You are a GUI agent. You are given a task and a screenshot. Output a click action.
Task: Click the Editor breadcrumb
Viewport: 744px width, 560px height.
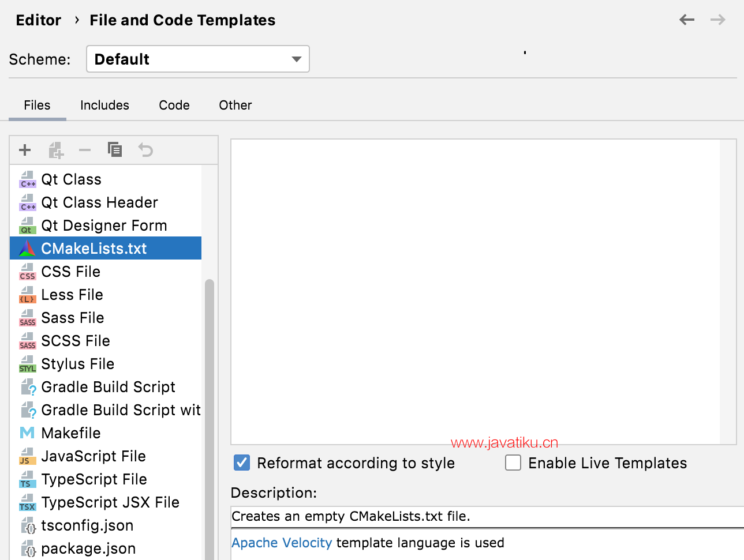coord(38,20)
